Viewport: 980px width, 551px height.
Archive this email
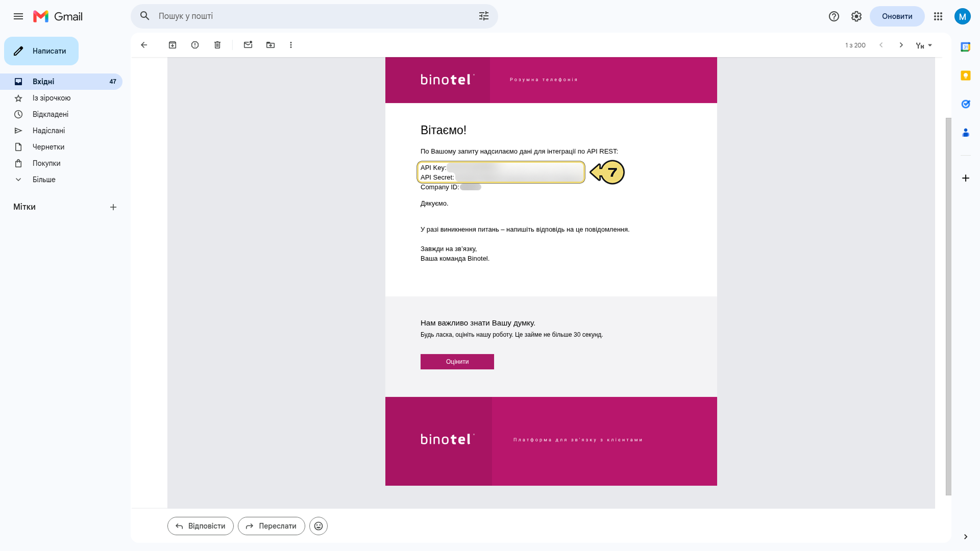[173, 45]
